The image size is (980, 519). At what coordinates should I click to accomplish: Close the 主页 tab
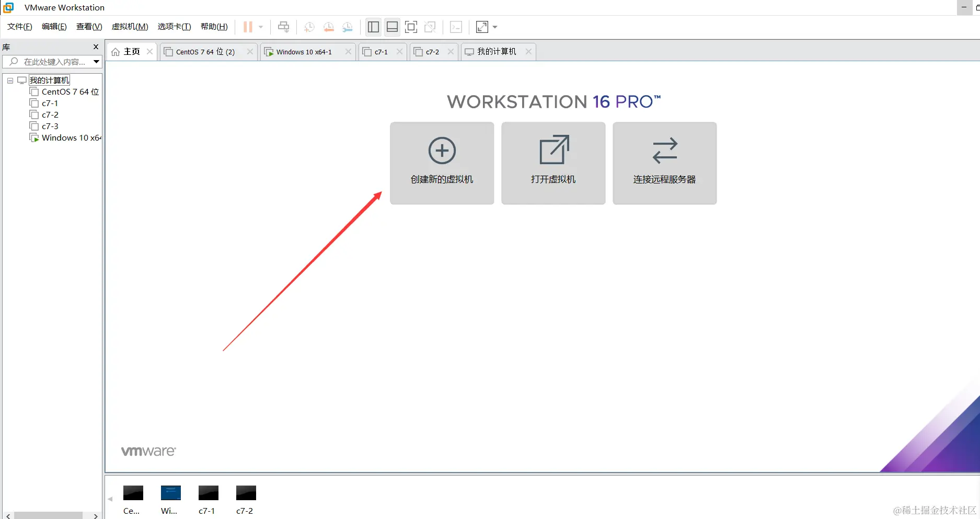click(x=149, y=51)
